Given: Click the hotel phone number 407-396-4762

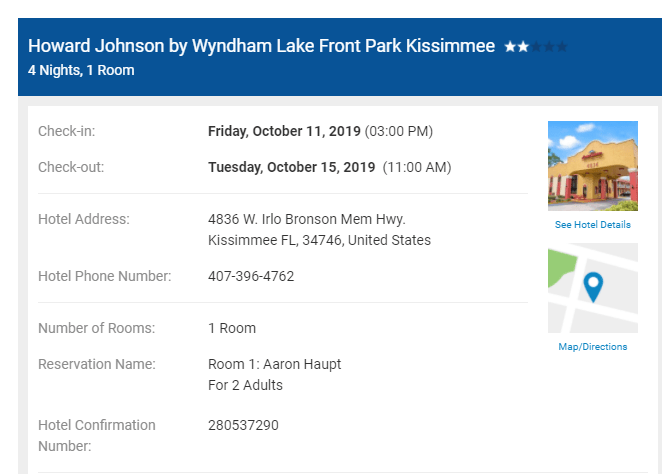Looking at the screenshot, I should pyautogui.click(x=251, y=276).
